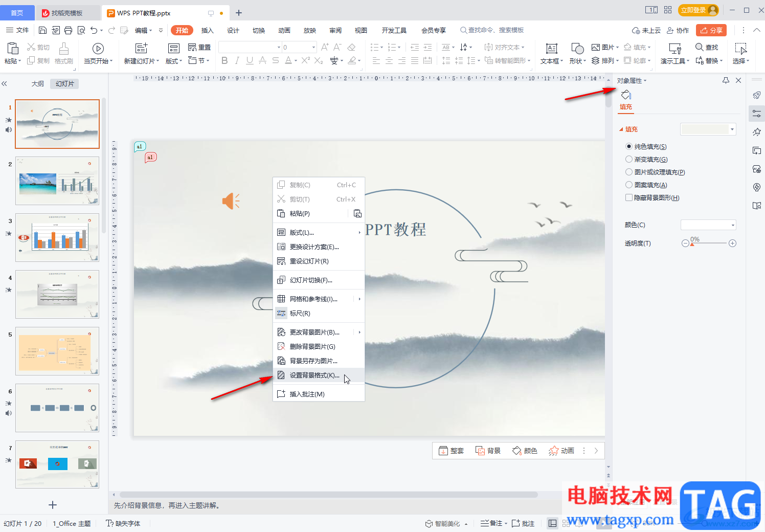Collapse the 填充 section triangle
The width and height of the screenshot is (765, 532).
click(x=621, y=129)
